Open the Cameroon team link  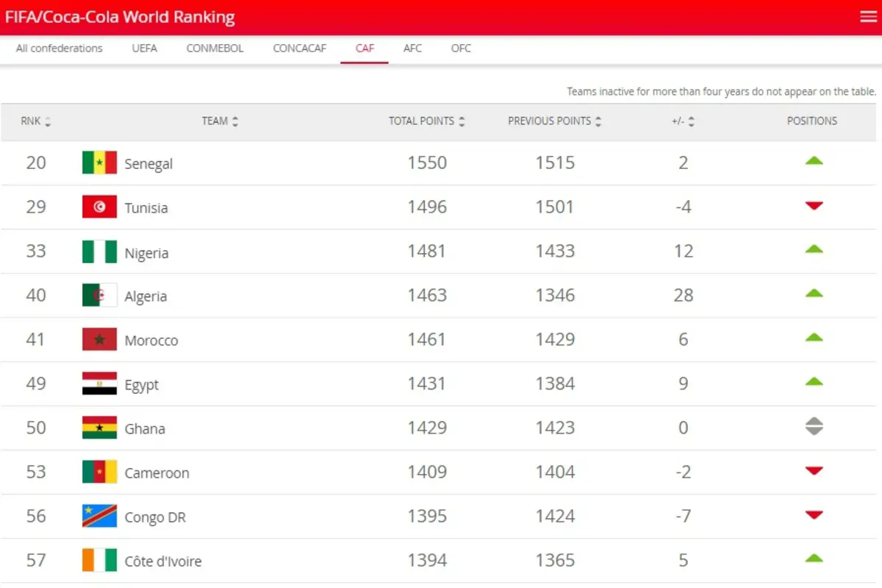coord(157,472)
